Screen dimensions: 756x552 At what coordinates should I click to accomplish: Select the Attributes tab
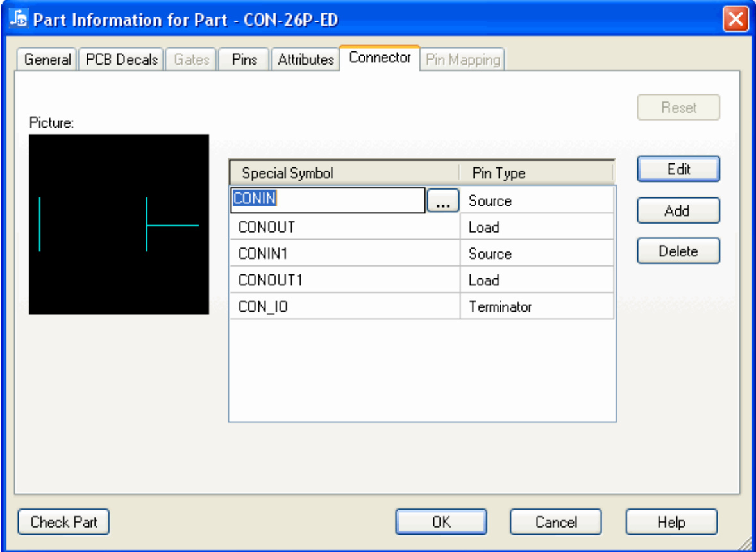coord(305,60)
